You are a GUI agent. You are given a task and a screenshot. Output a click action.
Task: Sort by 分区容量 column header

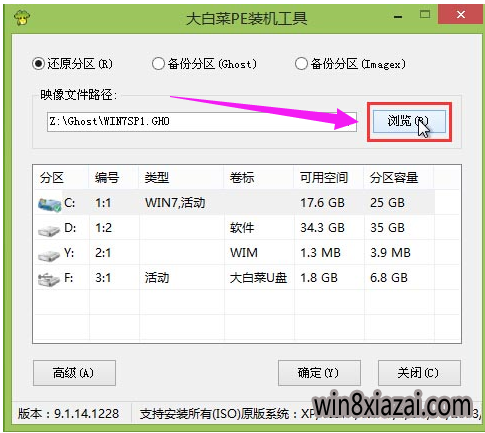(399, 177)
